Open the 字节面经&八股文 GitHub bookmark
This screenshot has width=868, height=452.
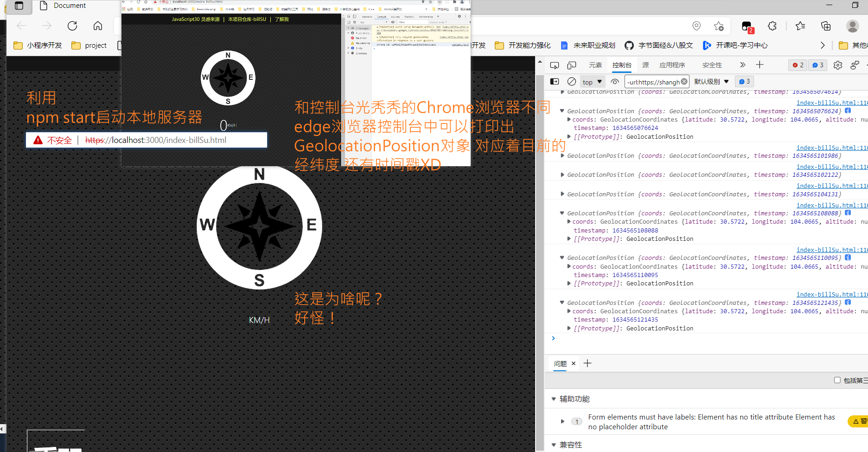click(x=659, y=45)
